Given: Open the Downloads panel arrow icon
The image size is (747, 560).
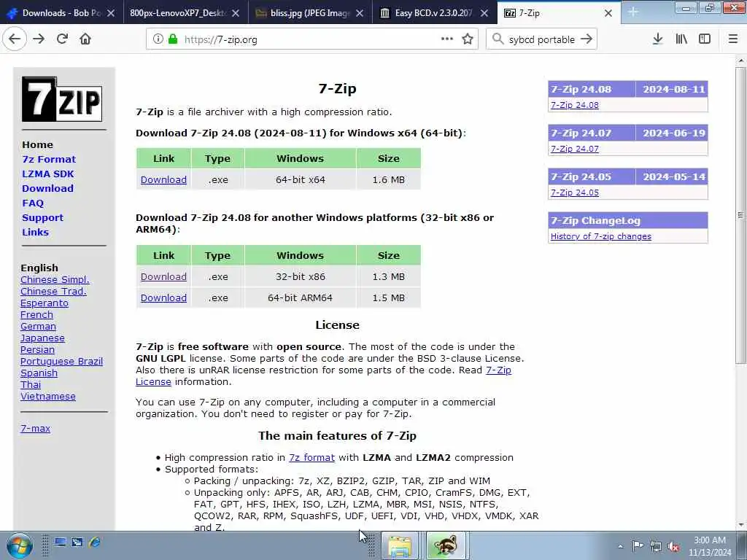Looking at the screenshot, I should click(x=657, y=39).
